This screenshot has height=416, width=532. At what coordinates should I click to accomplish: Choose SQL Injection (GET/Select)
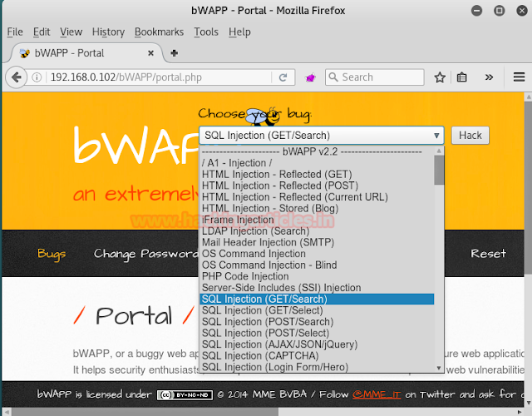[x=316, y=310]
